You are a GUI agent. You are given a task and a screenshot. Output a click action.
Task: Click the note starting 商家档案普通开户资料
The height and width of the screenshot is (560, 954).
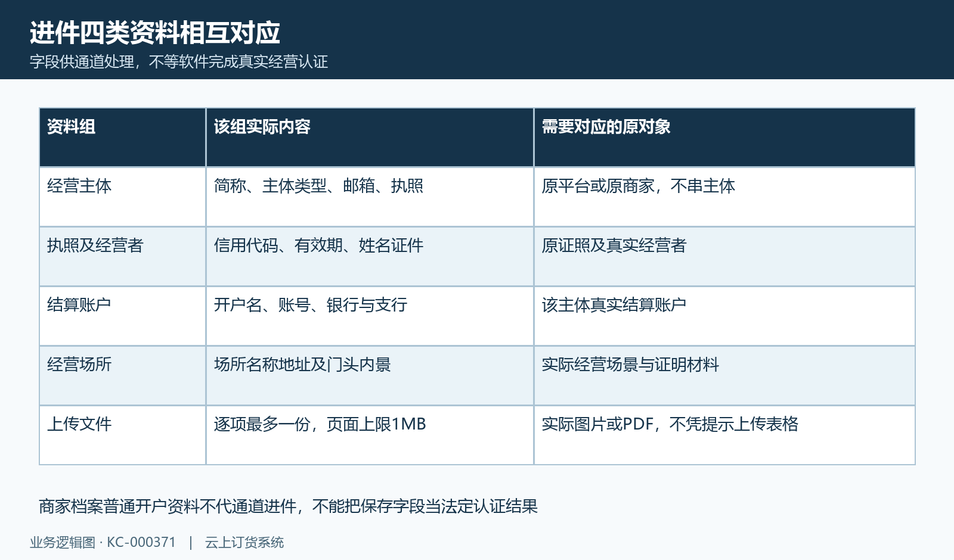pos(289,506)
